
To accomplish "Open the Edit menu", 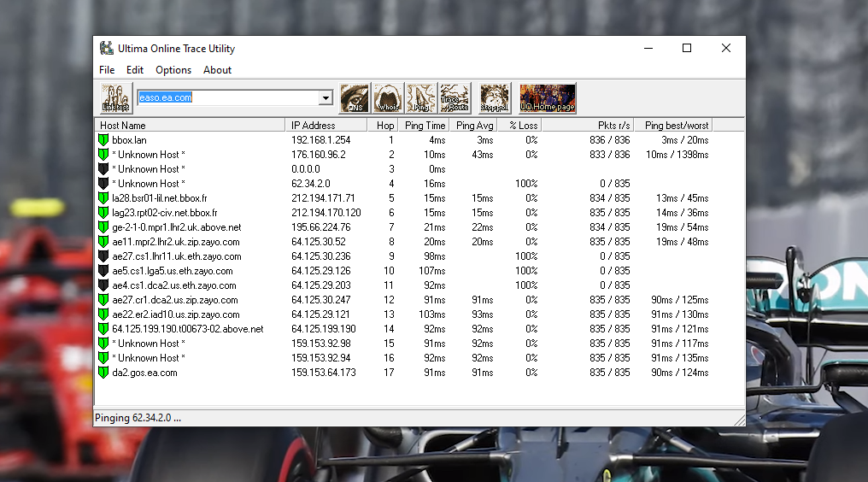I will click(x=134, y=70).
